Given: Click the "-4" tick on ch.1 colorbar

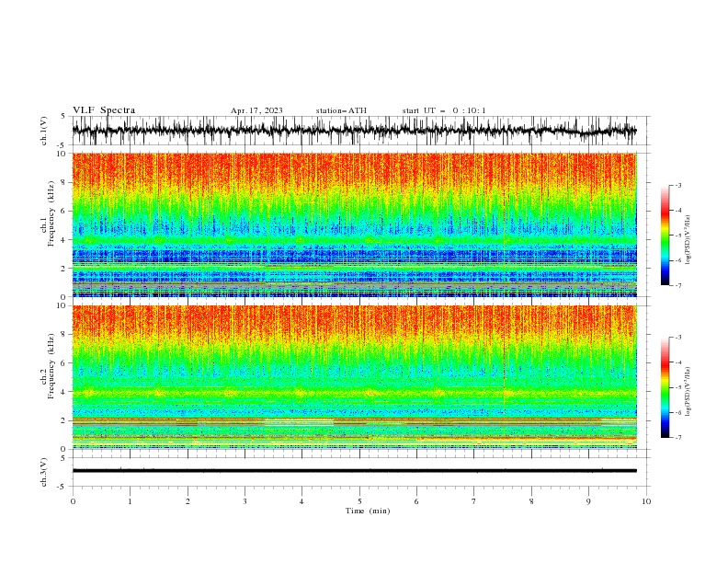Looking at the screenshot, I should click(677, 211).
